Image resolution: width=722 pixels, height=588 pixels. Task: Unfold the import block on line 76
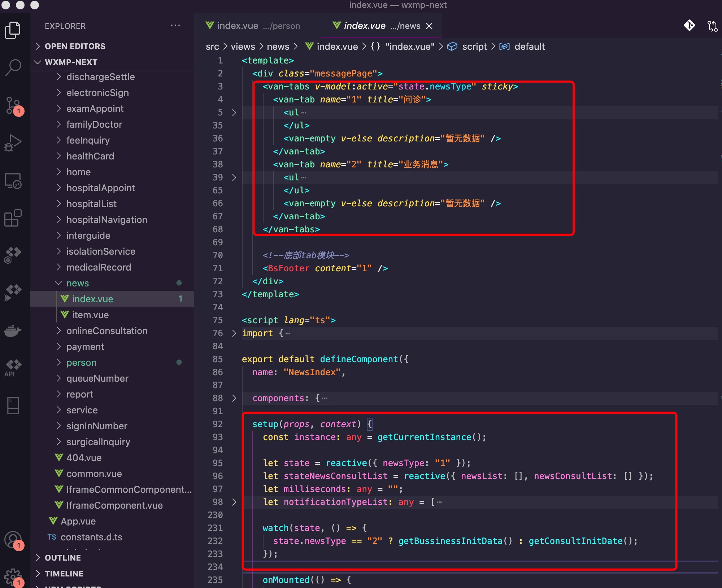pyautogui.click(x=234, y=333)
